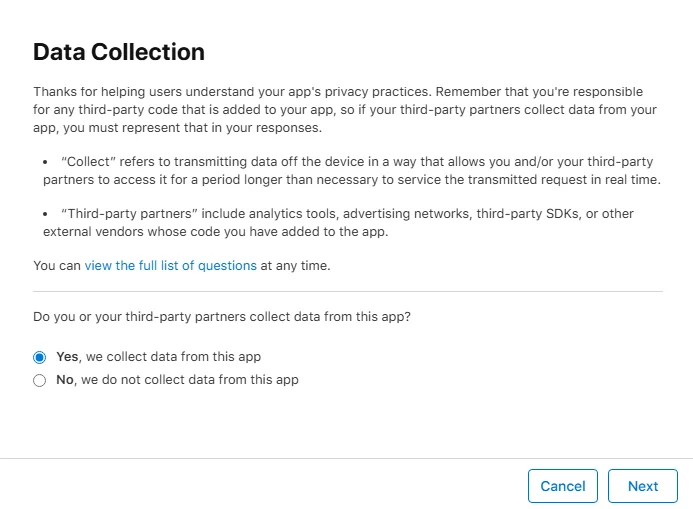Proceed with the Next button
The image size is (693, 509).
coord(642,486)
